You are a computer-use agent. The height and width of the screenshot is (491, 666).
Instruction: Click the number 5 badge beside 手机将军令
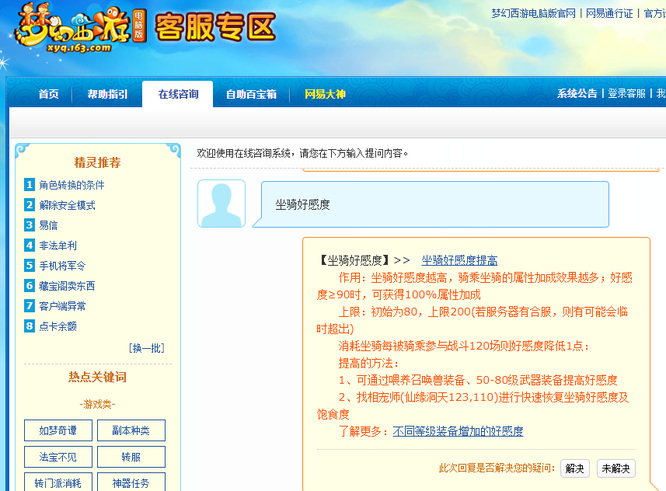point(29,265)
